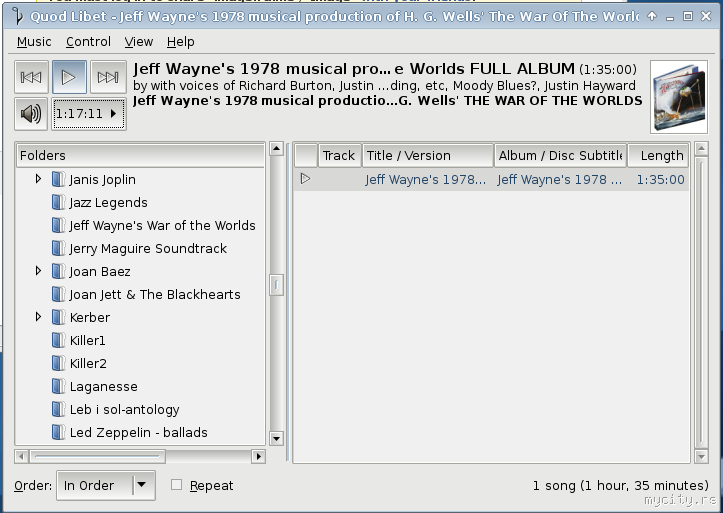
Task: Open the 1:17:11 seek position button
Action: [x=89, y=114]
